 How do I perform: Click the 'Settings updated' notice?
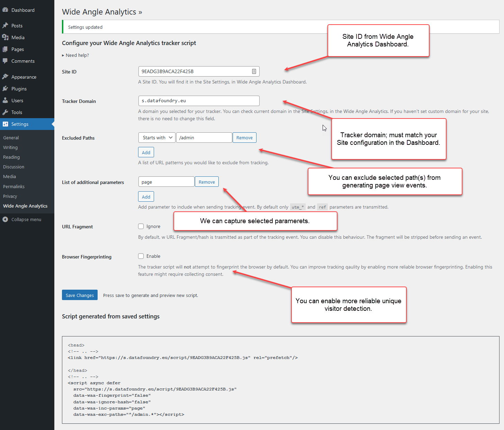[280, 27]
